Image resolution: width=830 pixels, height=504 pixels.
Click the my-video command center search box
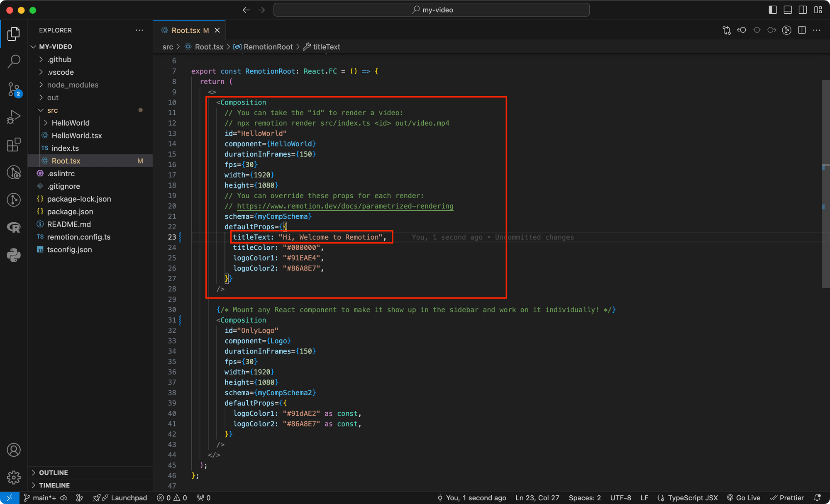click(x=431, y=10)
